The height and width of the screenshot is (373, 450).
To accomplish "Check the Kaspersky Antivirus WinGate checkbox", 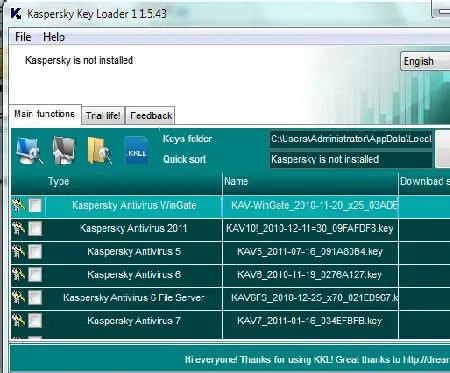I will pos(35,205).
